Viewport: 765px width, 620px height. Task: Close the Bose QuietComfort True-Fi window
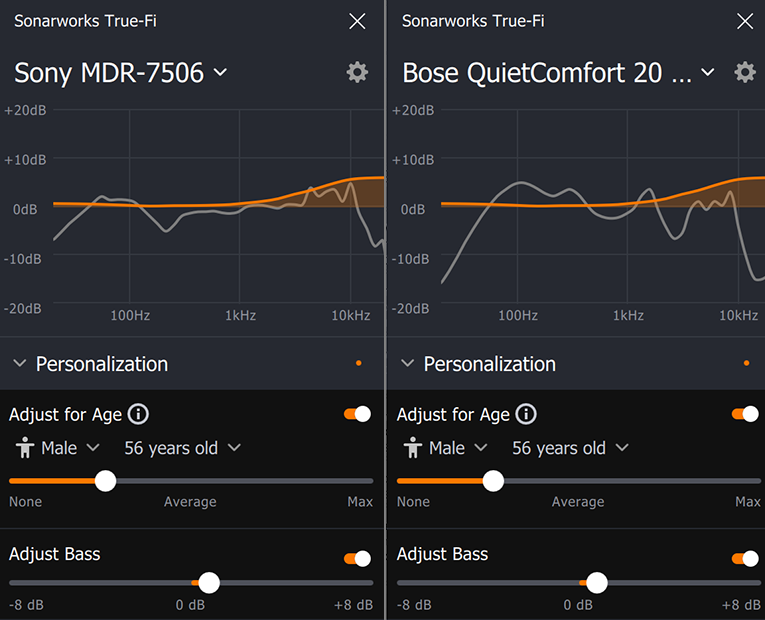[x=745, y=21]
